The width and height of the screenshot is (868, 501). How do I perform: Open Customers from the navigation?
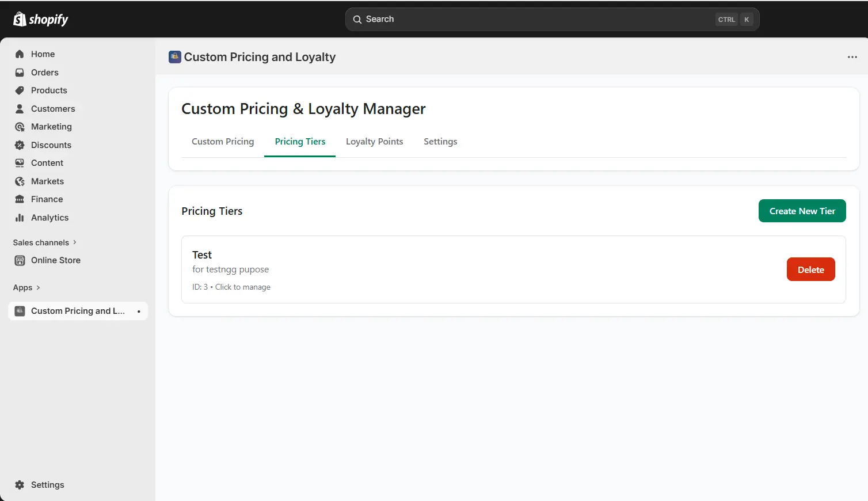[x=53, y=108]
